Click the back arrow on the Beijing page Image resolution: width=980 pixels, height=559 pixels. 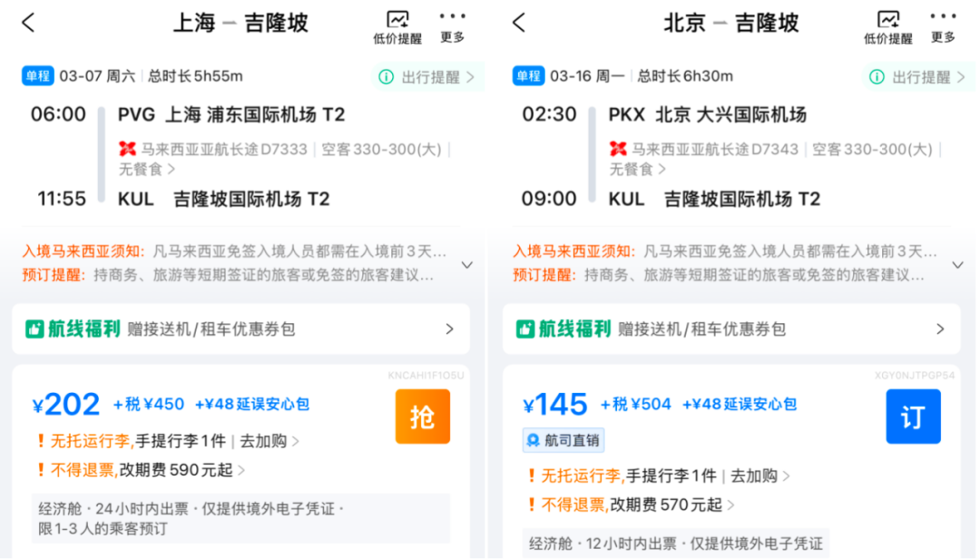(517, 22)
